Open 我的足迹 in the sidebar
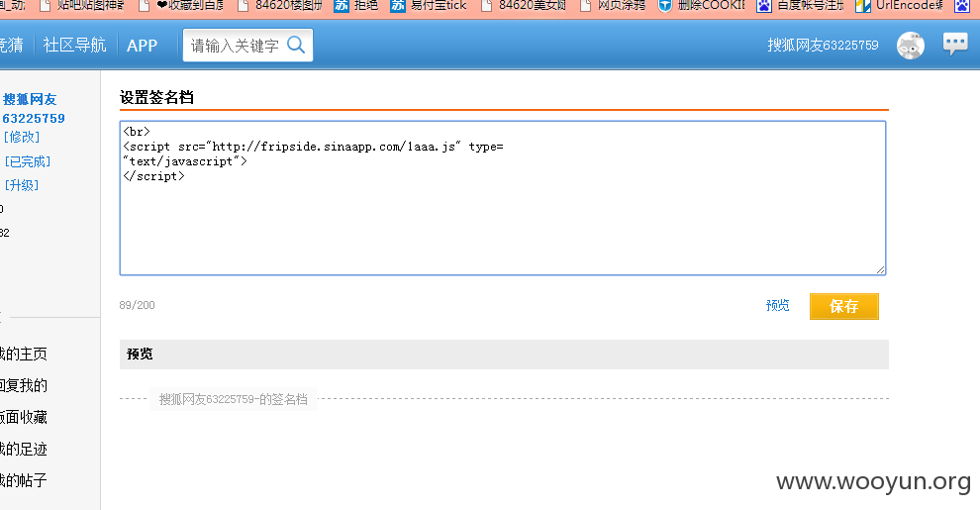This screenshot has width=980, height=510. [23, 449]
